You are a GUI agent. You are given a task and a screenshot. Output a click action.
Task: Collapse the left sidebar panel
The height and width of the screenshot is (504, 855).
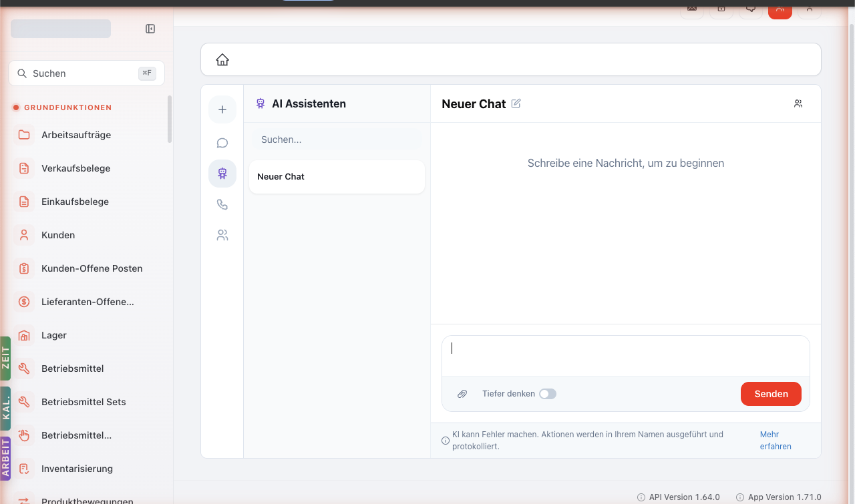tap(150, 29)
